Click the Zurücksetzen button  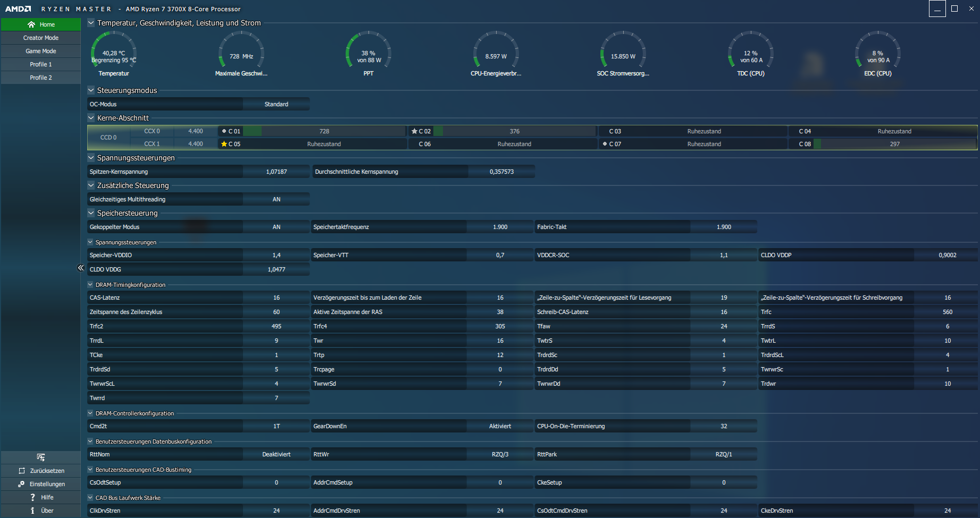pos(41,471)
